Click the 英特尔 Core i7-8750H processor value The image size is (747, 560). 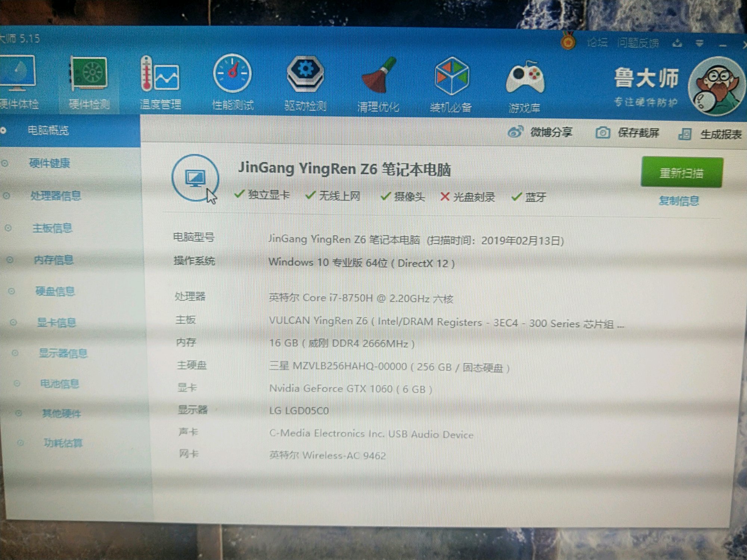361,298
